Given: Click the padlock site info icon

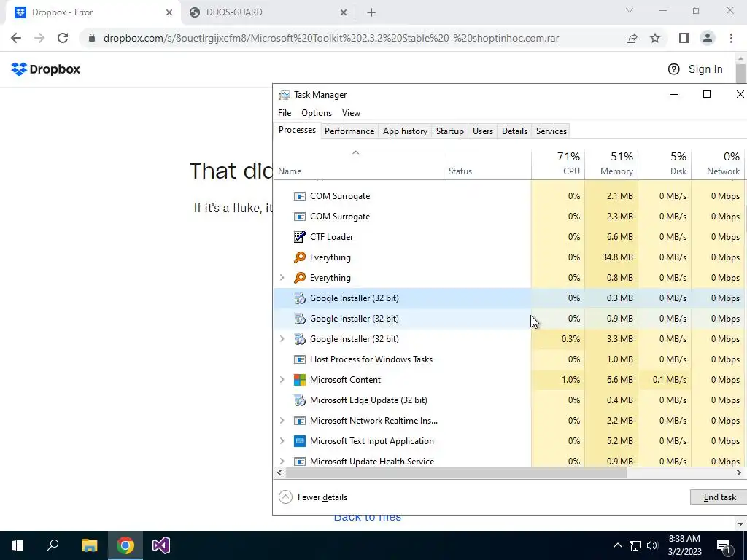Looking at the screenshot, I should point(92,38).
